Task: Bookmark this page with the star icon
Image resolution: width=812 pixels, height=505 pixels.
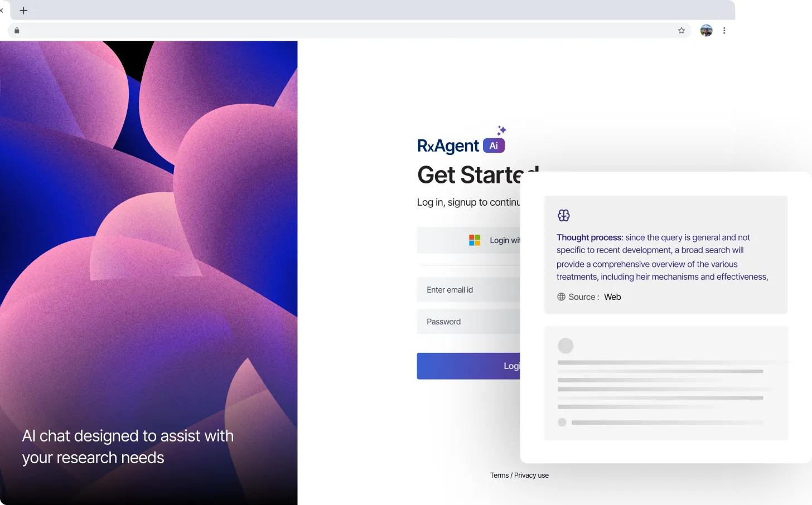Action: pyautogui.click(x=681, y=31)
